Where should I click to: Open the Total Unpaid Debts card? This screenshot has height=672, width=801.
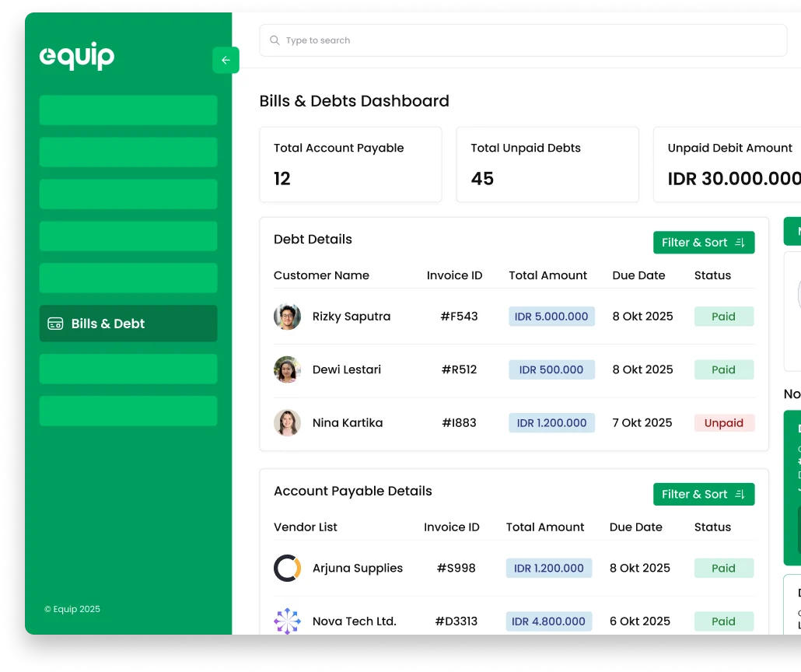(x=547, y=165)
